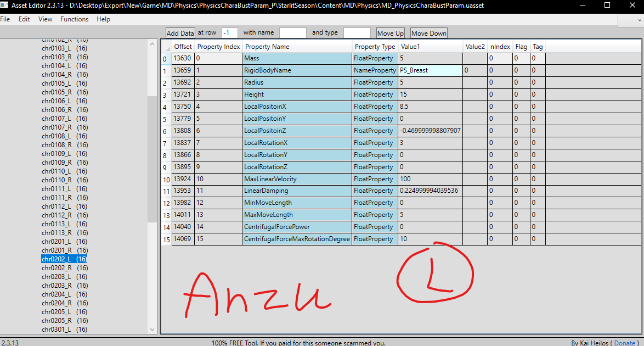Viewport: 644px width, 346px height.
Task: Click the nIndex column header
Action: (500, 47)
